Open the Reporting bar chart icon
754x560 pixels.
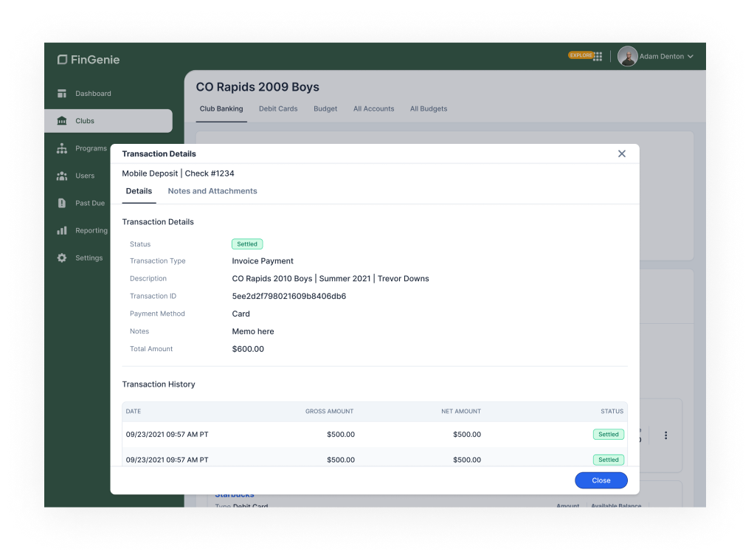62,230
